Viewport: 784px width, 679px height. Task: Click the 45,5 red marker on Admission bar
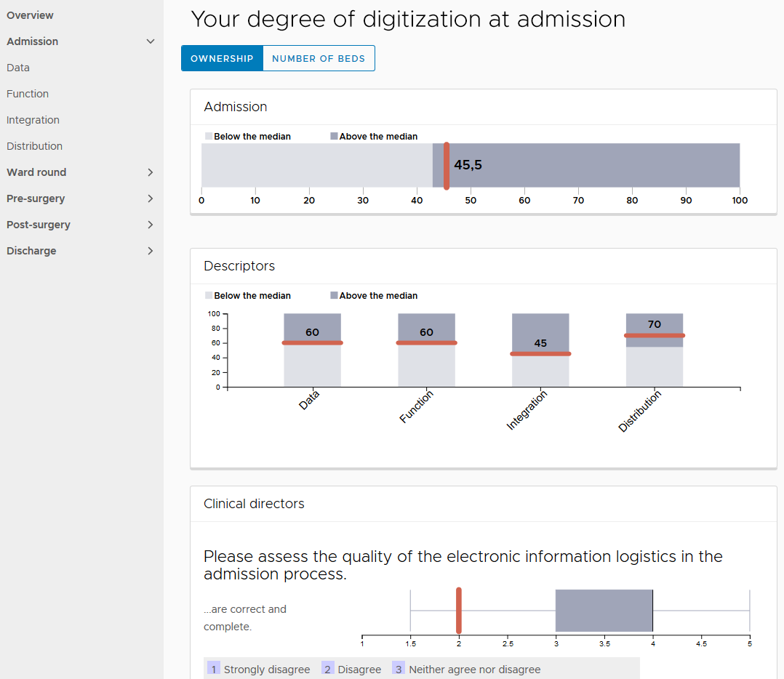click(x=446, y=166)
